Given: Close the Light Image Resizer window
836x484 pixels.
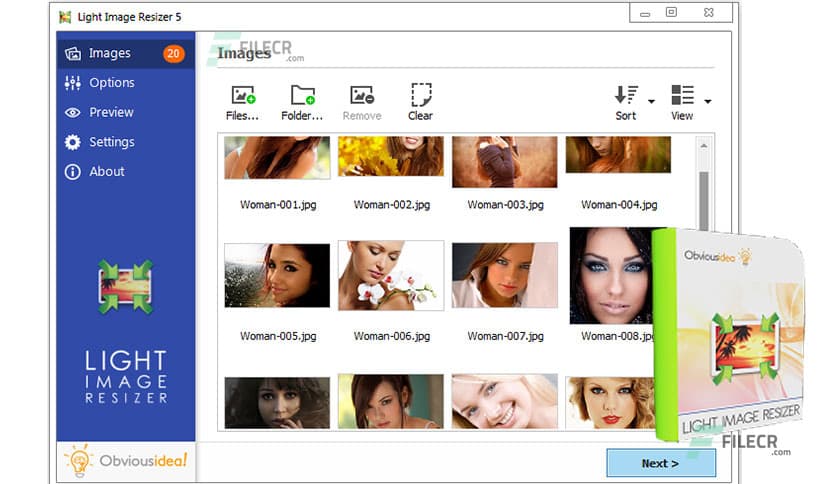Looking at the screenshot, I should (709, 12).
